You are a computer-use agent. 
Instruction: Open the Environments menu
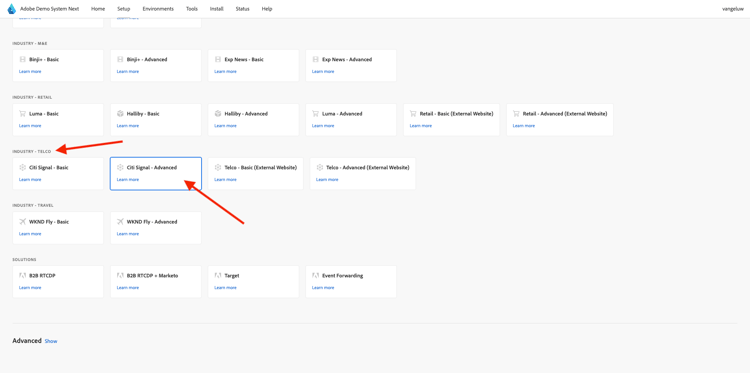(158, 9)
